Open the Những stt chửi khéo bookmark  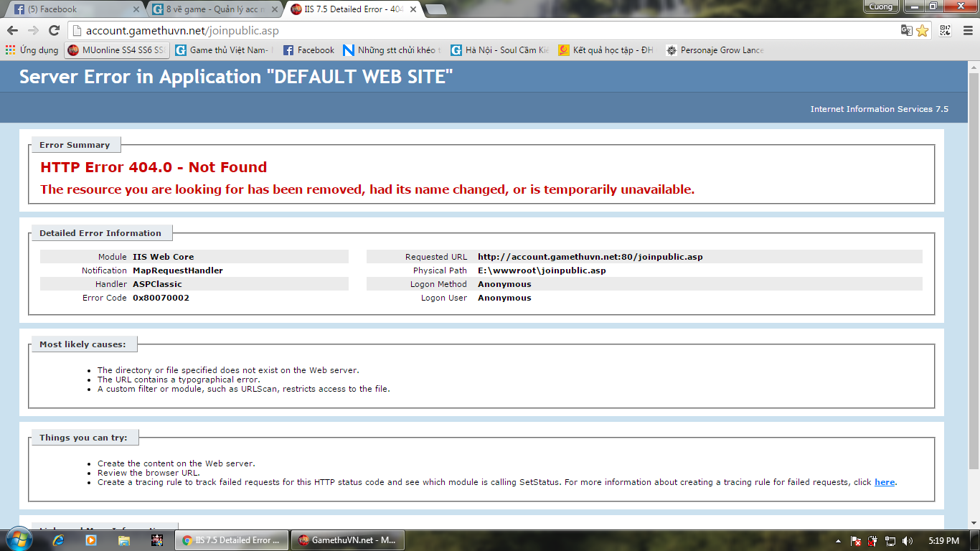pos(392,50)
